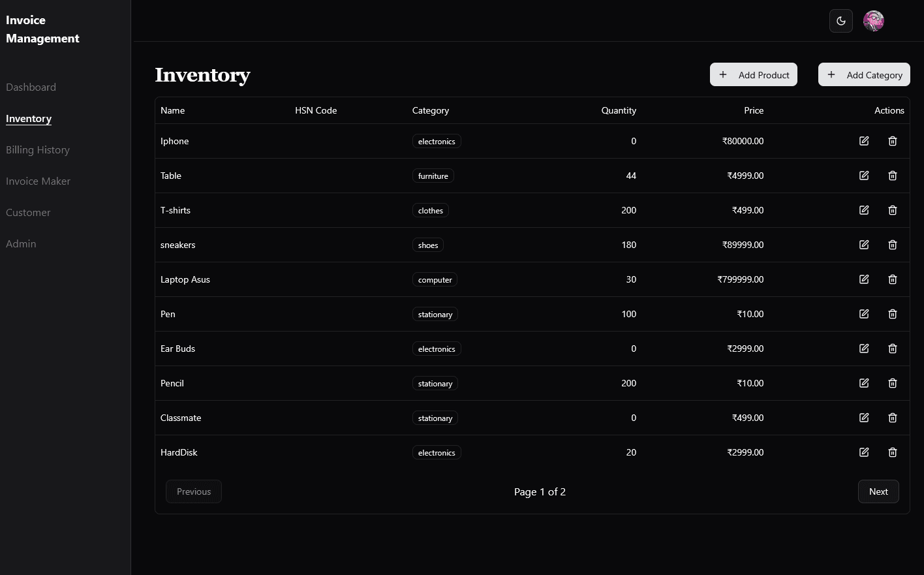Delete the Laptop Asus product
The width and height of the screenshot is (924, 575).
[893, 279]
